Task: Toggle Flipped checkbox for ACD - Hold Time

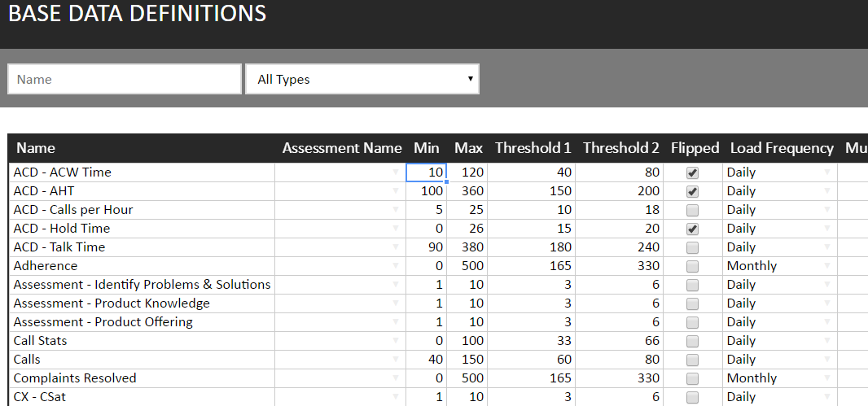Action: [x=693, y=229]
